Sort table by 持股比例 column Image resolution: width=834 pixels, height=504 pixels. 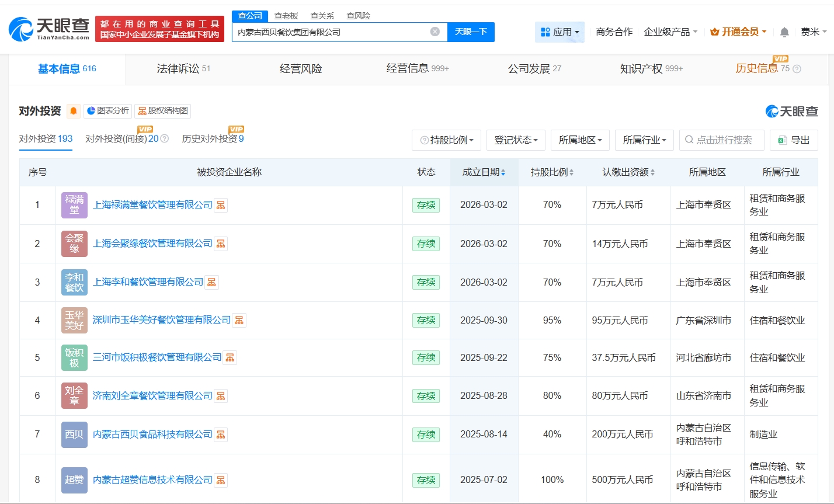pos(552,172)
